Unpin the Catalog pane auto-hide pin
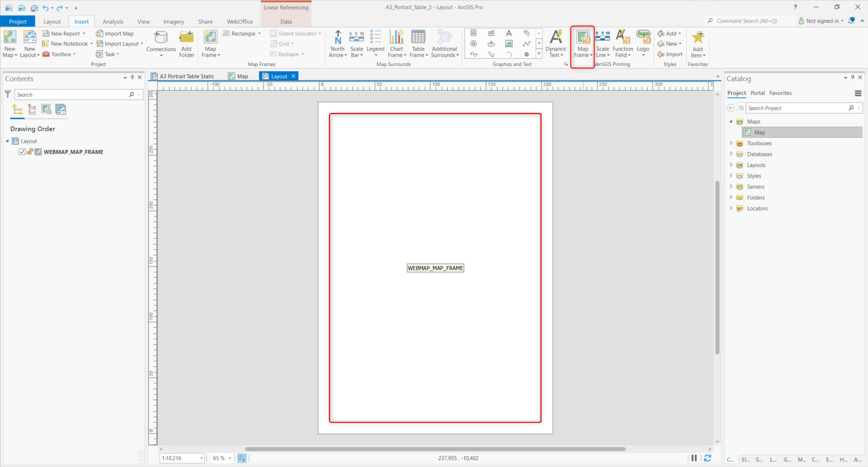 point(852,78)
